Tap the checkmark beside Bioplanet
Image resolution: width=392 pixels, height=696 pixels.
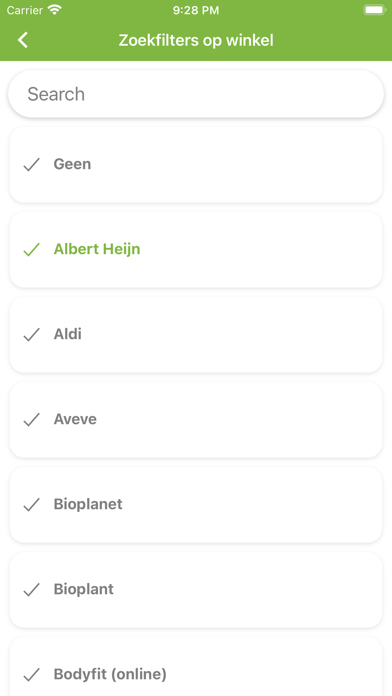[x=32, y=505]
